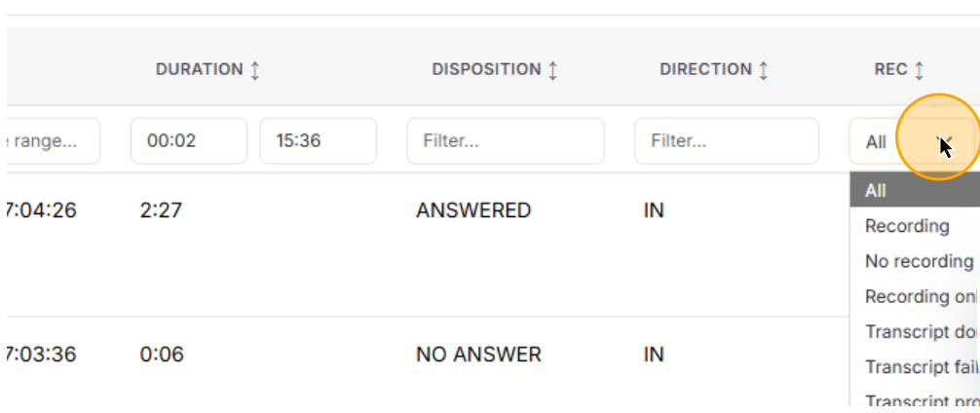This screenshot has height=413, width=980.
Task: Sort by Duration column arrows
Action: tap(255, 70)
